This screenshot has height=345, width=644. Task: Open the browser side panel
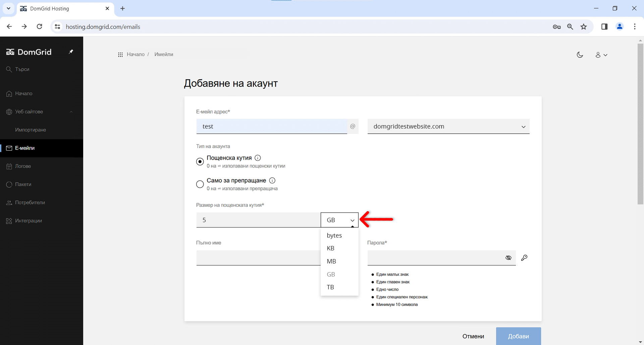click(x=604, y=27)
